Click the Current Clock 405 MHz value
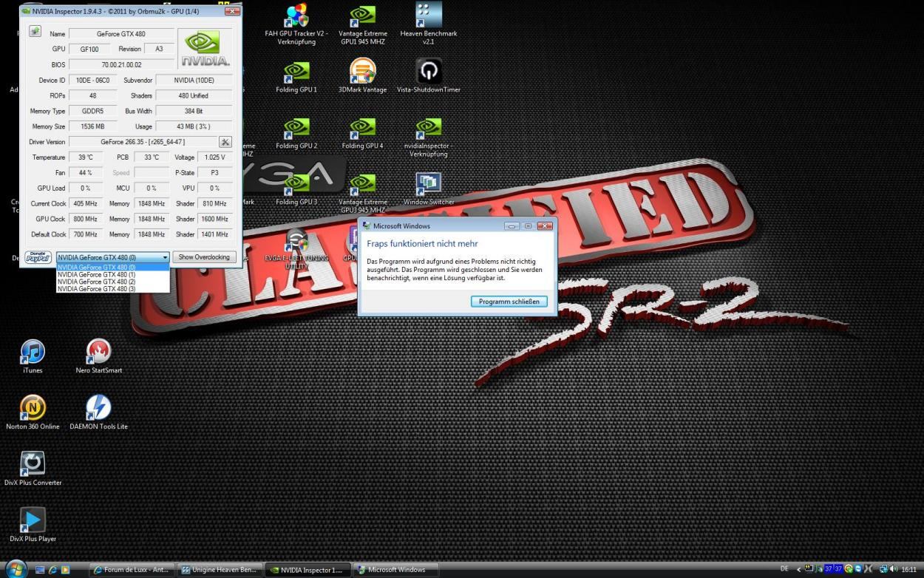 [86, 203]
